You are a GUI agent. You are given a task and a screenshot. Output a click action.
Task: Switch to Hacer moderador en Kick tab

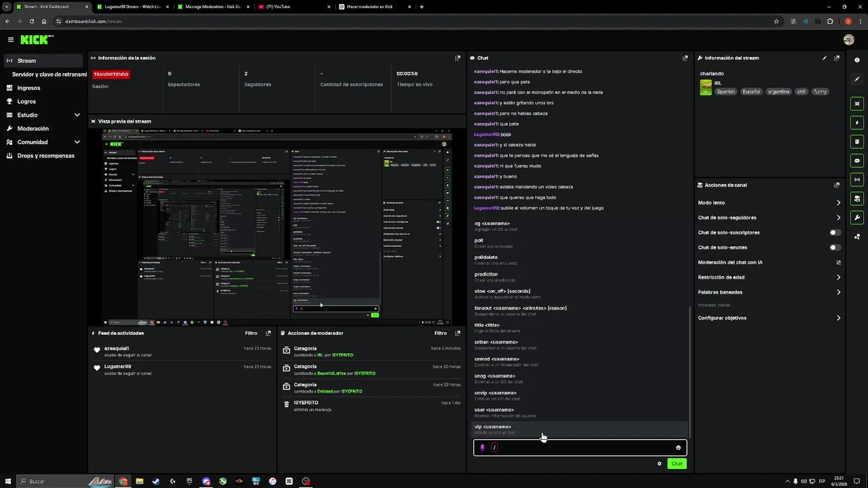[374, 7]
